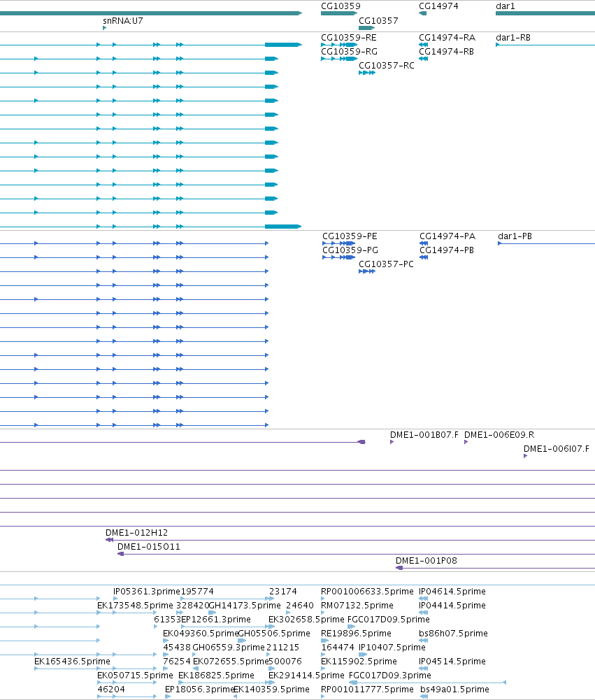Click the dar1 gene label

[x=506, y=6]
